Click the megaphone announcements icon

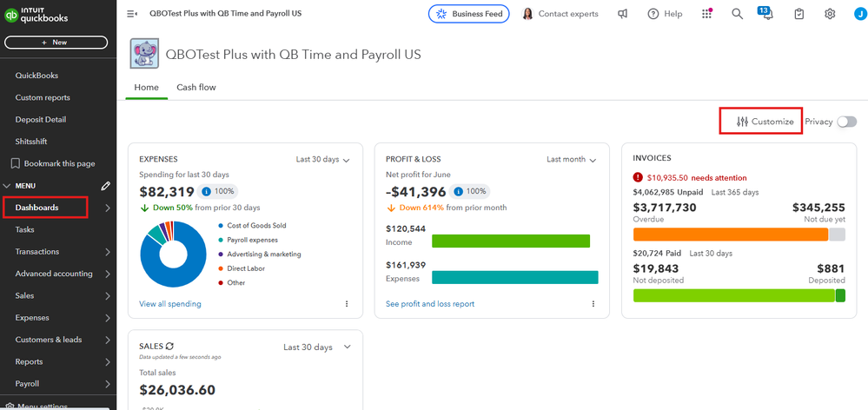pyautogui.click(x=623, y=14)
